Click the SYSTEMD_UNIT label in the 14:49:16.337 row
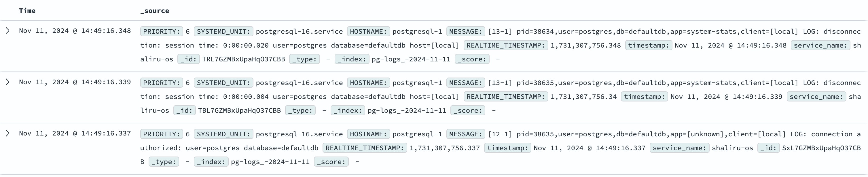This screenshot has height=177, width=868. [x=224, y=134]
